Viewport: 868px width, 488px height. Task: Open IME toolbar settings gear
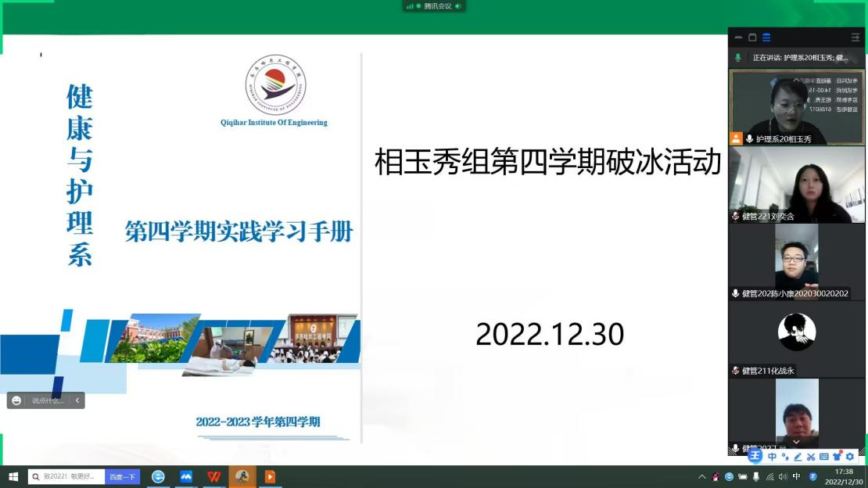(850, 457)
